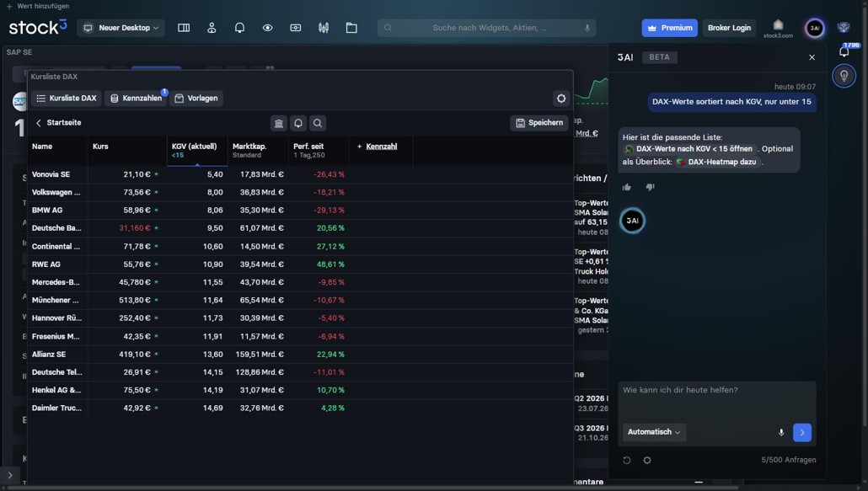The image size is (868, 491).
Task: Select the Mercedes-B... row
Action: pos(300,282)
